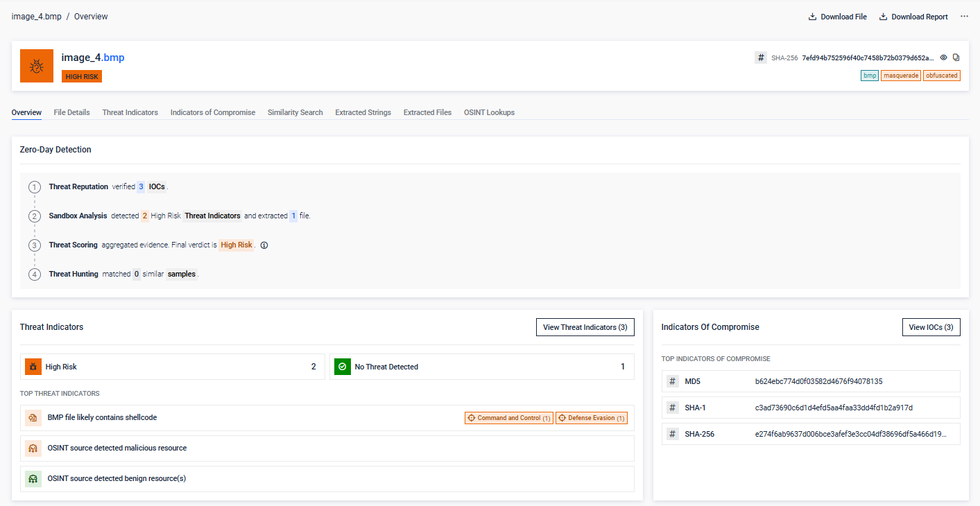Open the Extracted Strings tab

[x=363, y=112]
